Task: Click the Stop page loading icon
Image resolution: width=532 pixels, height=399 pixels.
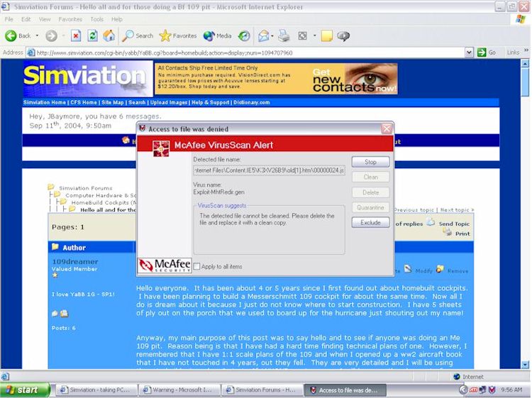Action: click(76, 35)
